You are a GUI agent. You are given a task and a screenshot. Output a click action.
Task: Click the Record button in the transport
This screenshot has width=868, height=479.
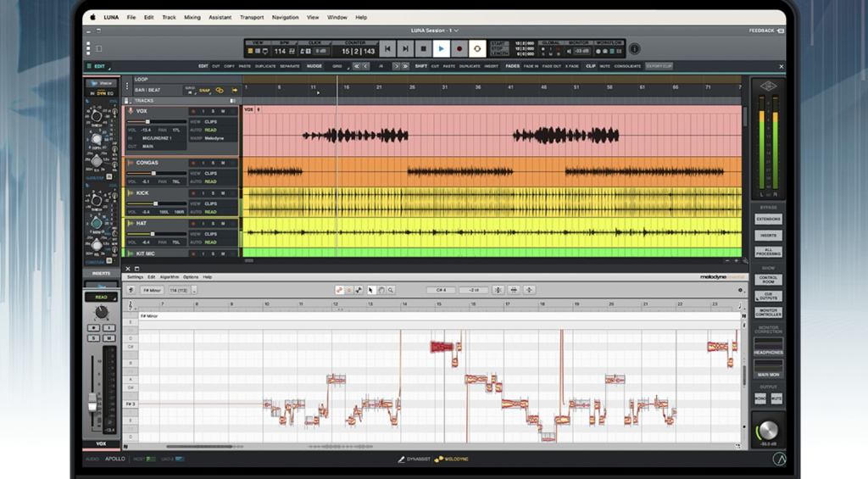pos(459,50)
